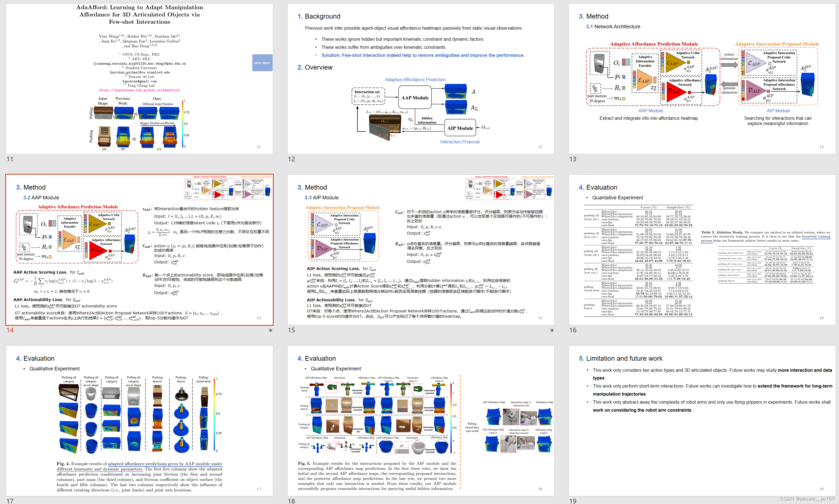Image resolution: width=839 pixels, height=504 pixels.
Task: Select slide 14 AAP Module thumbnail
Action: [139, 250]
